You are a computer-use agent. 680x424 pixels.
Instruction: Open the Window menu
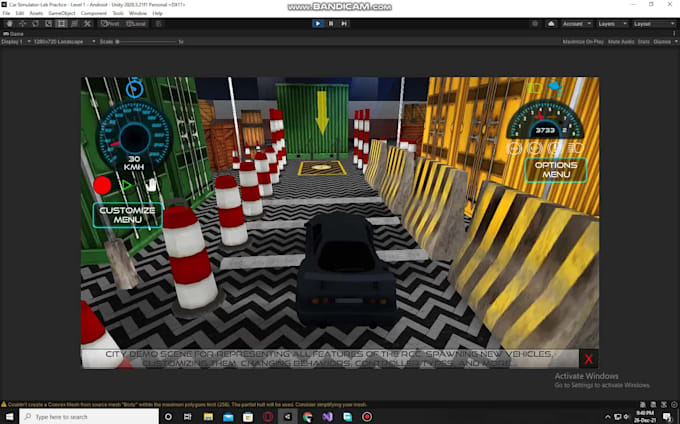138,13
